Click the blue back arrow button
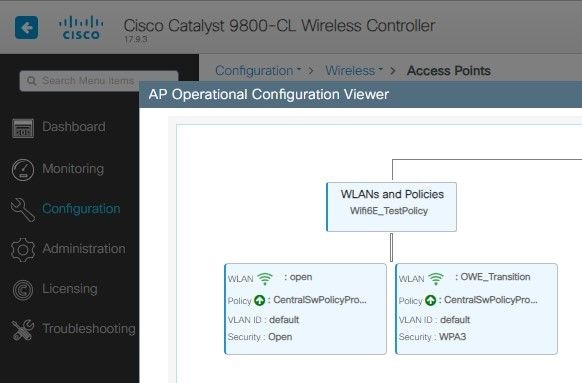The height and width of the screenshot is (383, 582). pyautogui.click(x=26, y=27)
